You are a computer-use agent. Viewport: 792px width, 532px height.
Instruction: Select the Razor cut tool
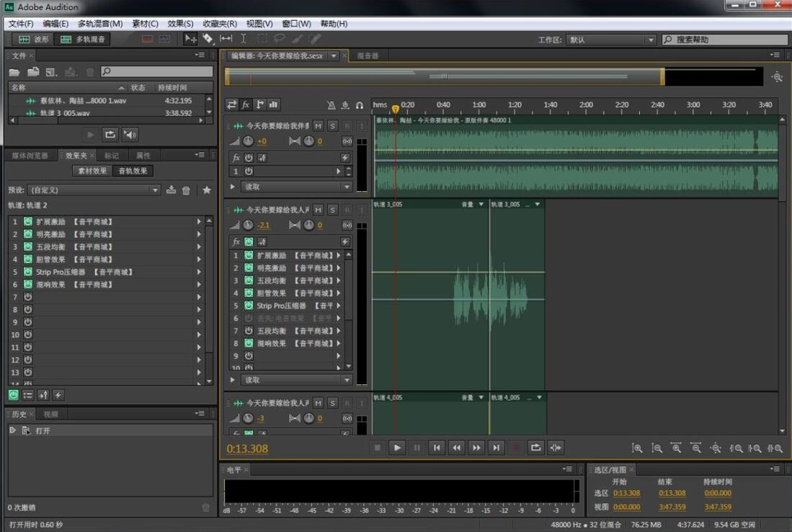pyautogui.click(x=208, y=39)
